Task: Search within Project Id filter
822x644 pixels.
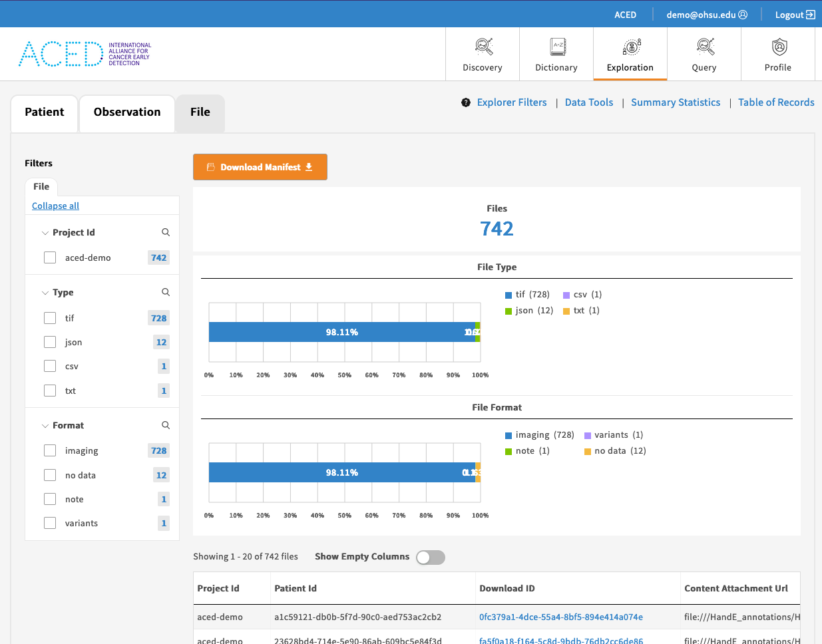Action: click(x=166, y=232)
